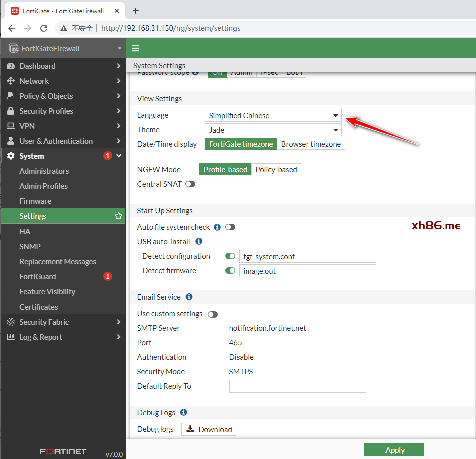
Task: Click the favorite star on Settings
Action: 118,216
